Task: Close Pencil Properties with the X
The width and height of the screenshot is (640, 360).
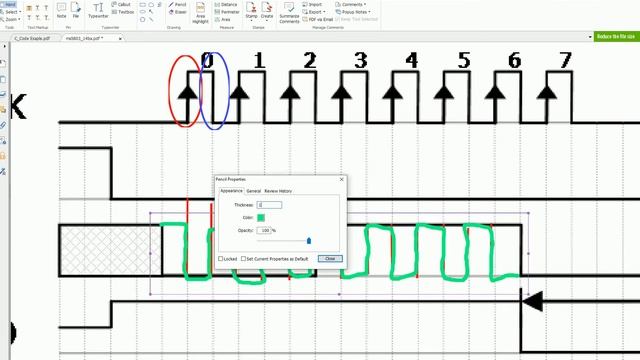Action: click(x=342, y=179)
